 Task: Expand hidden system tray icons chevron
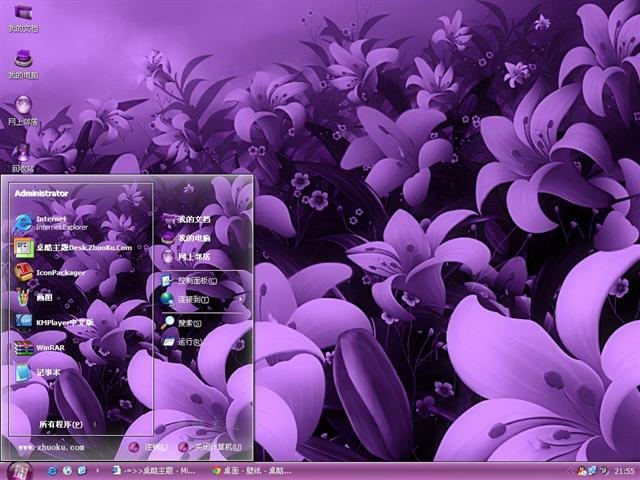coord(572,471)
